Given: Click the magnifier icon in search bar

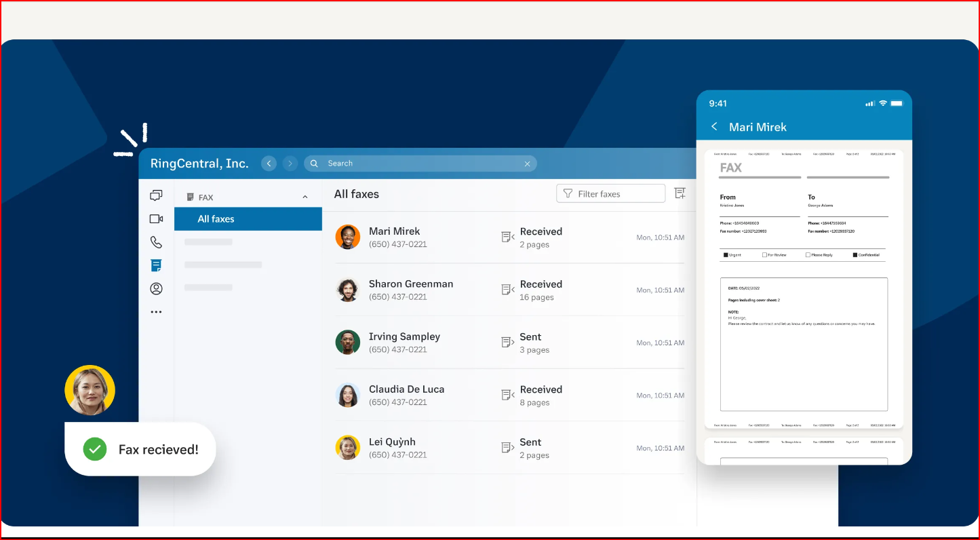Looking at the screenshot, I should click(314, 163).
